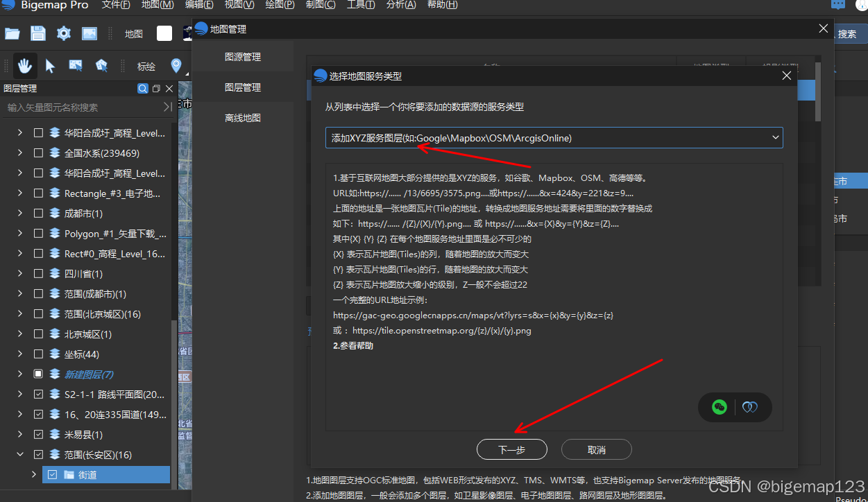Choose the polygon selection tool
This screenshot has width=868, height=502.
click(101, 66)
